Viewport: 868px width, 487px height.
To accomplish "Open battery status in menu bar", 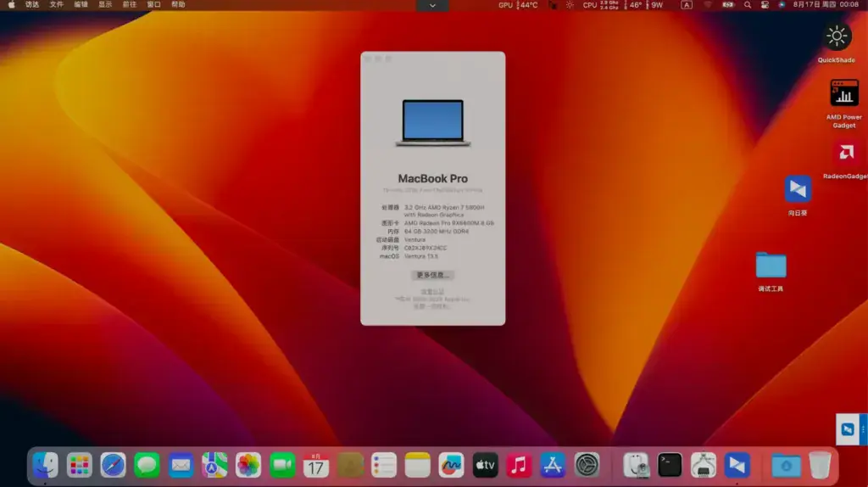I will point(728,4).
